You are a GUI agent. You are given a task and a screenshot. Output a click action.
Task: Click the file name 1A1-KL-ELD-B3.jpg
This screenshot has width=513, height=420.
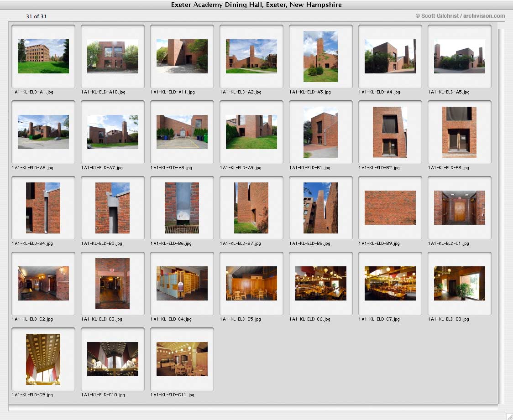click(x=449, y=168)
